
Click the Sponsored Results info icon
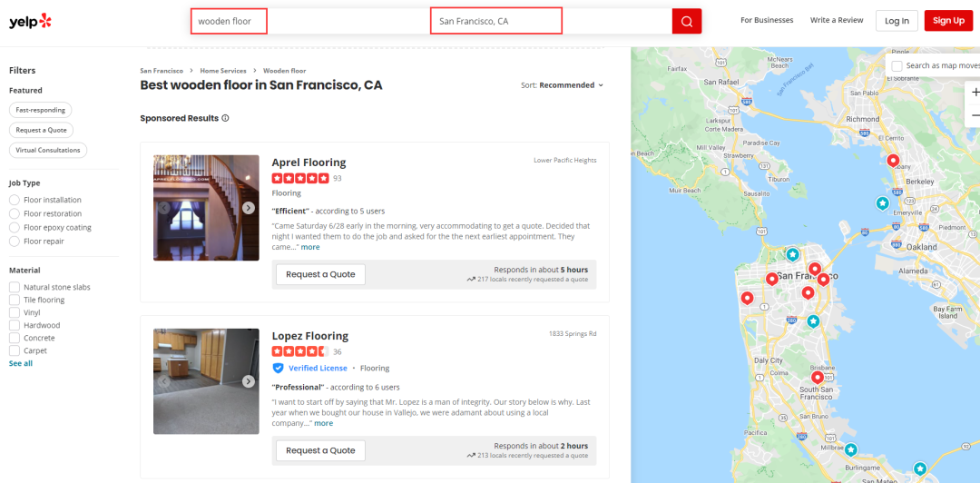pos(225,118)
